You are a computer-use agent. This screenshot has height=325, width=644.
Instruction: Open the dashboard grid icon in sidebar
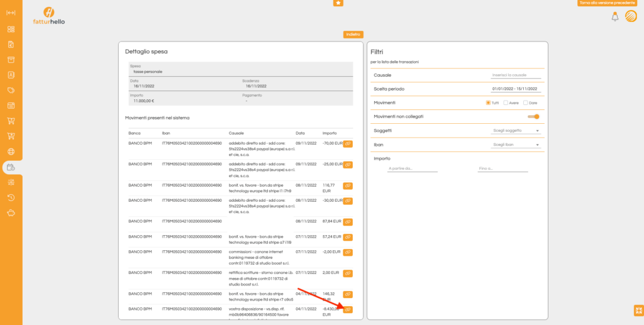point(11,29)
